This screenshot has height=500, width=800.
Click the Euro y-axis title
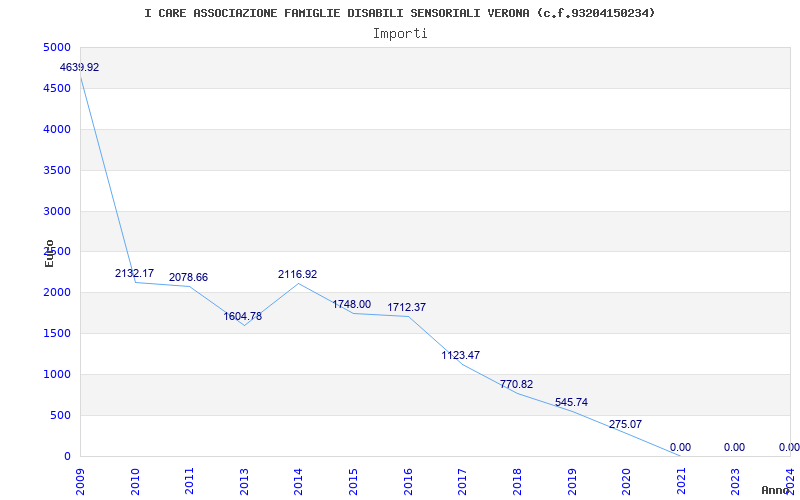49,253
